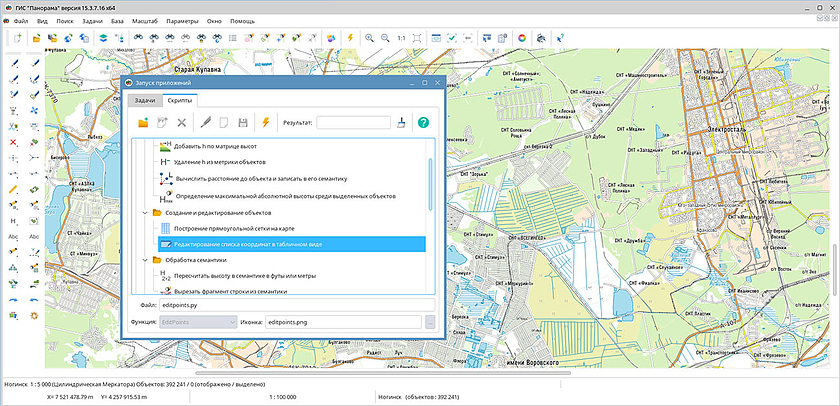840x406 pixels.
Task: Click the clear result brush icon
Action: pyautogui.click(x=401, y=122)
